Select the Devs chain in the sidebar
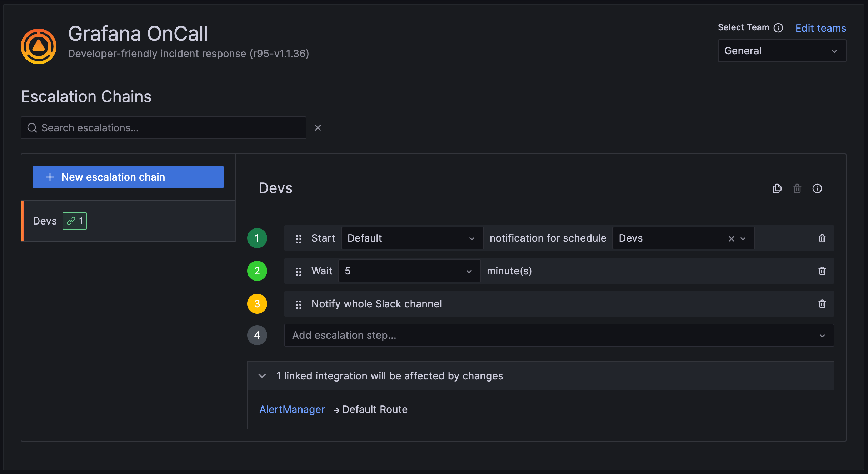The height and width of the screenshot is (474, 868). click(x=45, y=221)
